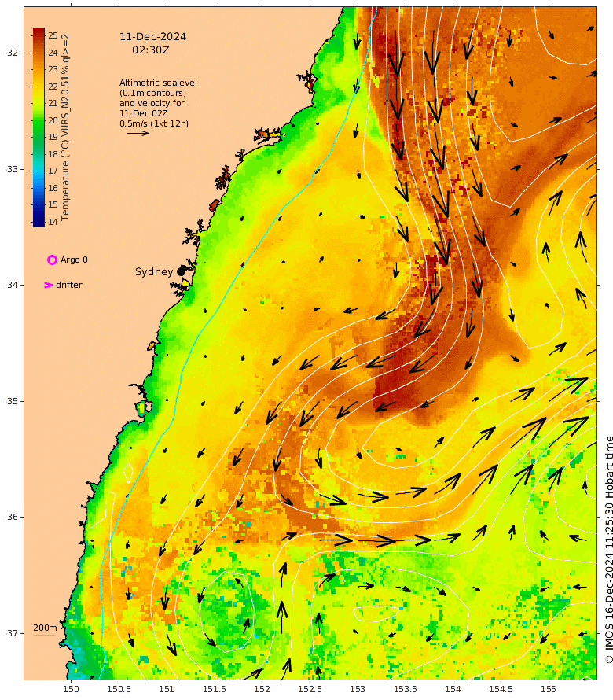The height and width of the screenshot is (700, 613).
Task: Click the -37 latitude axis label
Action: tap(12, 633)
